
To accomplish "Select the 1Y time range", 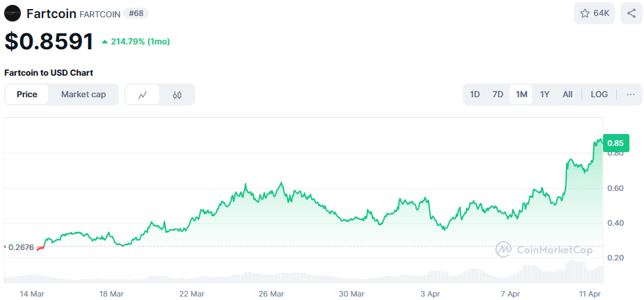I will click(545, 94).
